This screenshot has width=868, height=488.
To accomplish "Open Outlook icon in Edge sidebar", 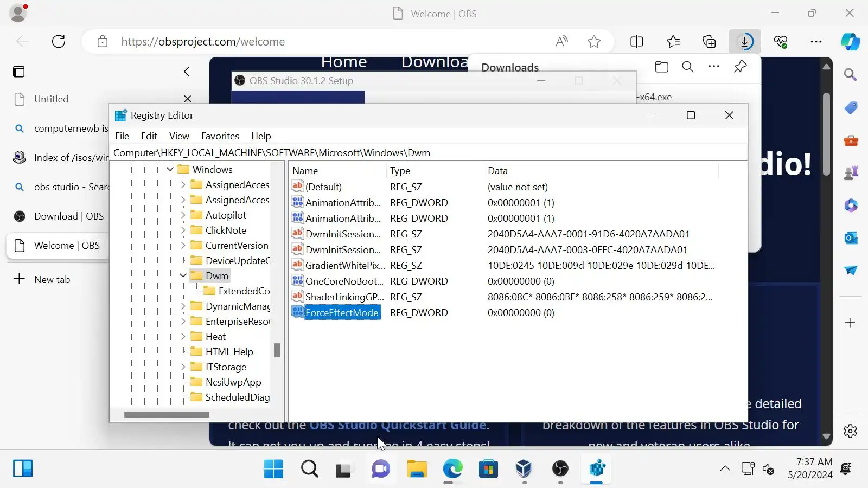I will click(x=851, y=237).
